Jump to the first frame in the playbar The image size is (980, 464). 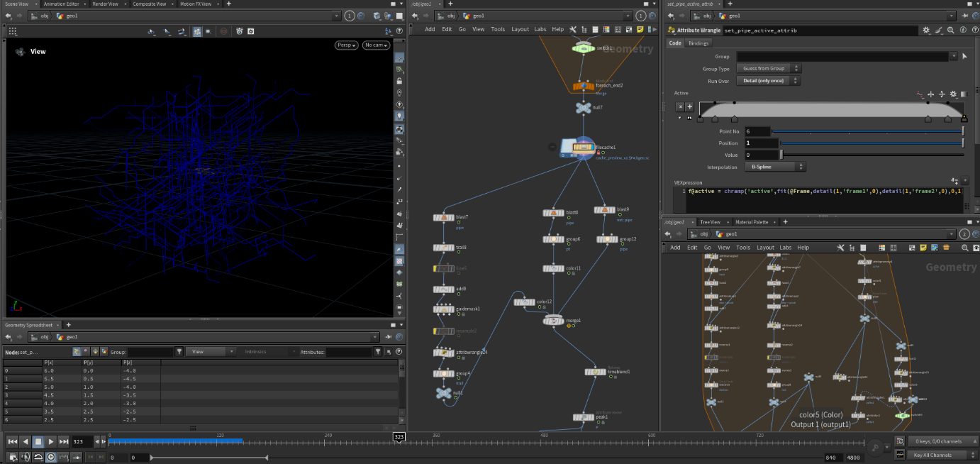13,441
